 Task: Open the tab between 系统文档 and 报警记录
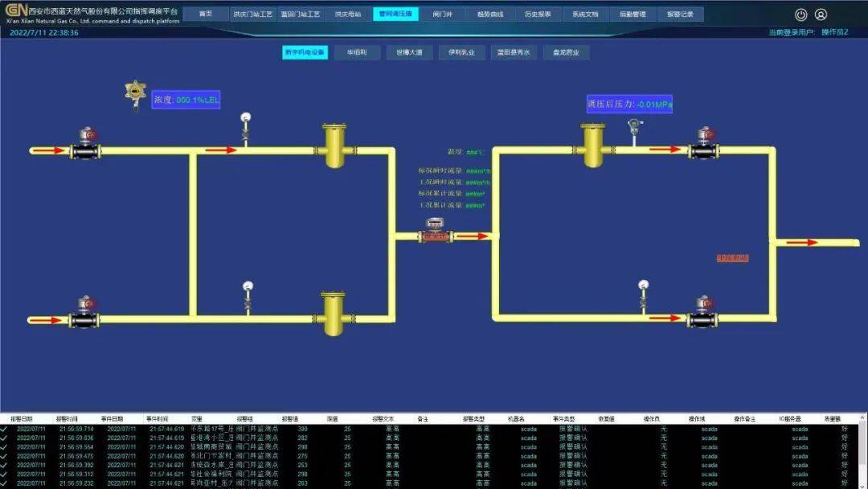coord(633,14)
